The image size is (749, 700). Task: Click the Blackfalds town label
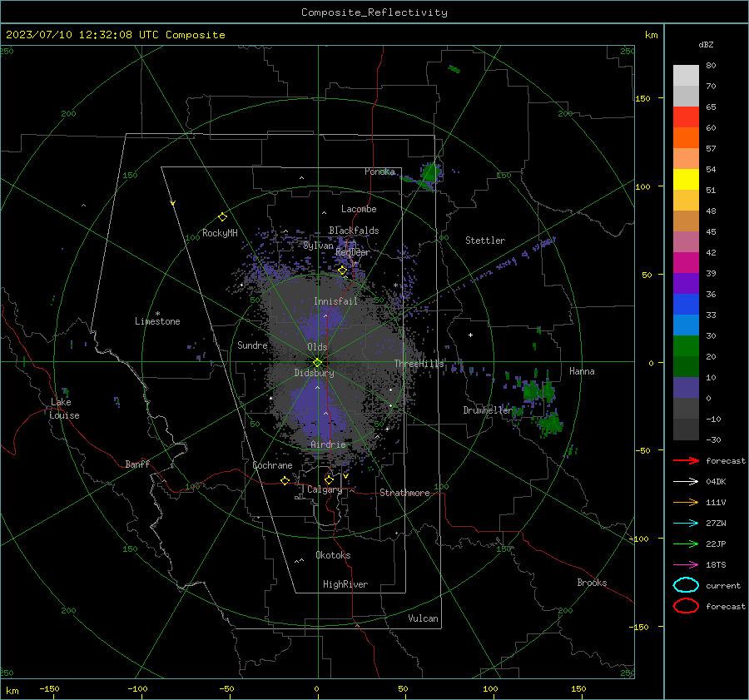[x=354, y=231]
